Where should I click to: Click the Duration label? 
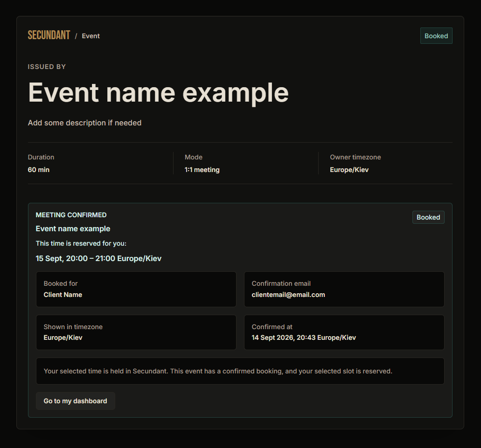pyautogui.click(x=41, y=157)
